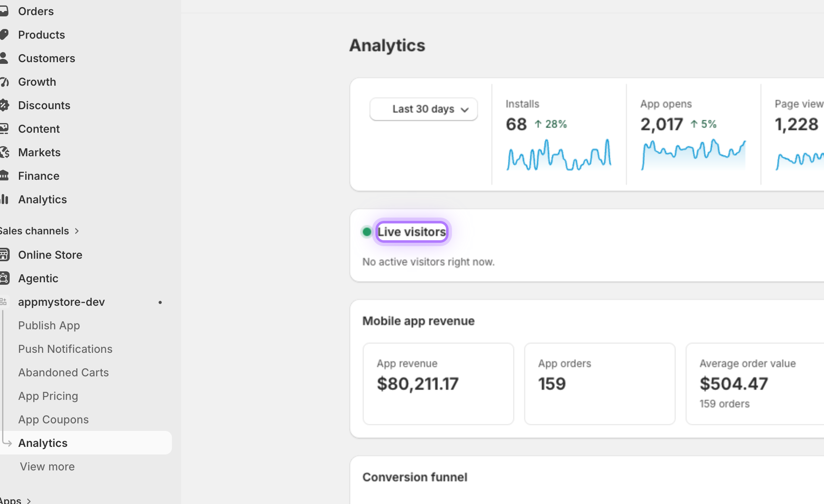Click the '159 orders' caption
The height and width of the screenshot is (504, 824).
[x=724, y=404]
